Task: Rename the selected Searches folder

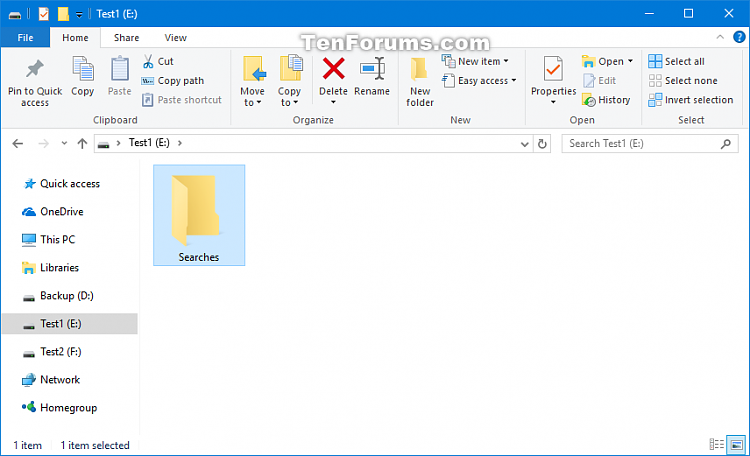Action: pyautogui.click(x=372, y=77)
